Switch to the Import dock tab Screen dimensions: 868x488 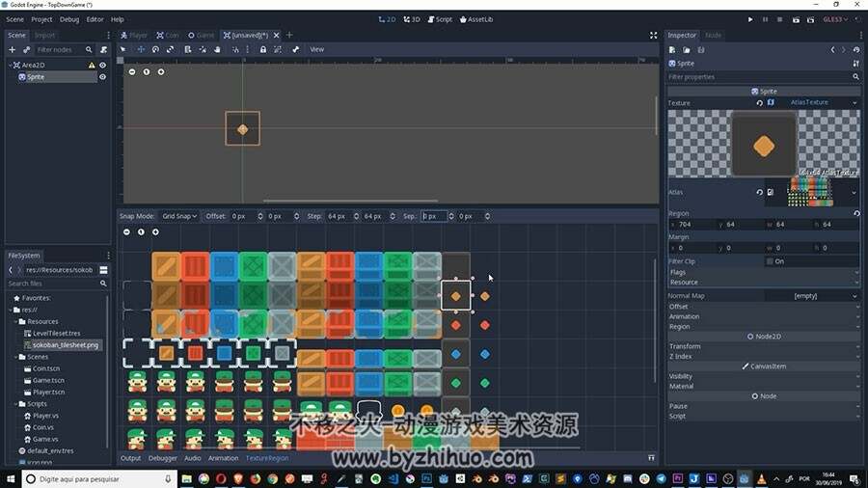44,36
